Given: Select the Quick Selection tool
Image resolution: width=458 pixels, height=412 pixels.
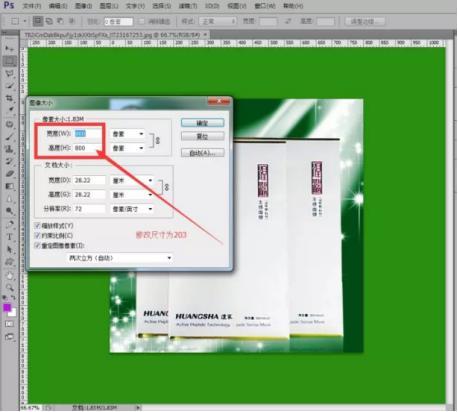Looking at the screenshot, I should pyautogui.click(x=9, y=86).
